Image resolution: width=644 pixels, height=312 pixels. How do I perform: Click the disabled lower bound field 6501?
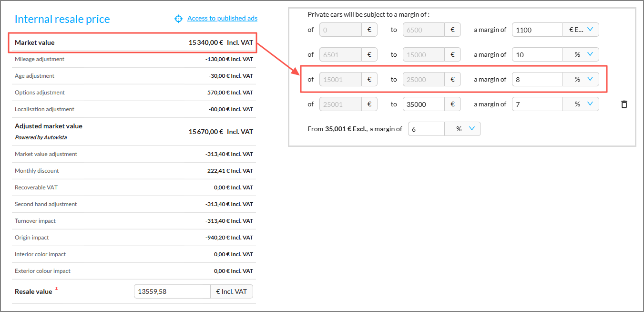point(340,54)
